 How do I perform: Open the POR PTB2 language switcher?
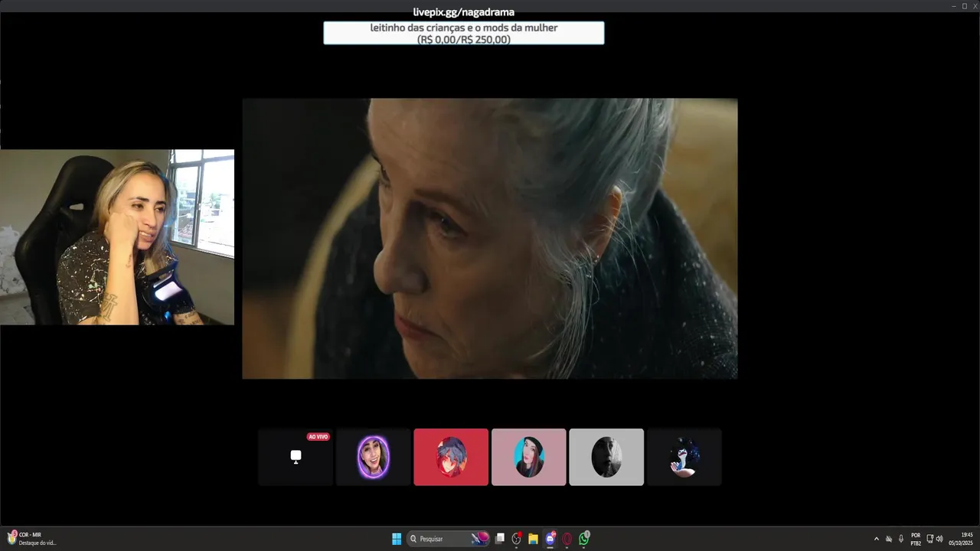click(916, 539)
